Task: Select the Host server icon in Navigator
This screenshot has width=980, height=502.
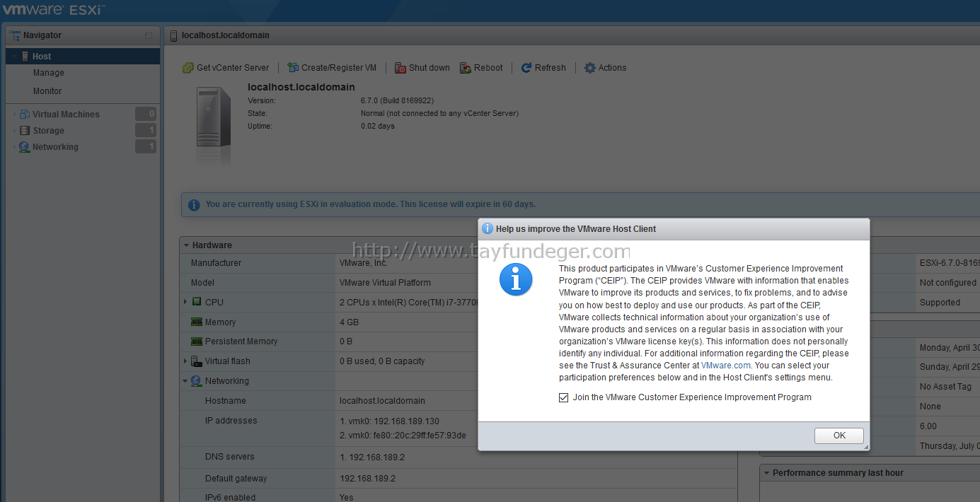Action: 25,57
